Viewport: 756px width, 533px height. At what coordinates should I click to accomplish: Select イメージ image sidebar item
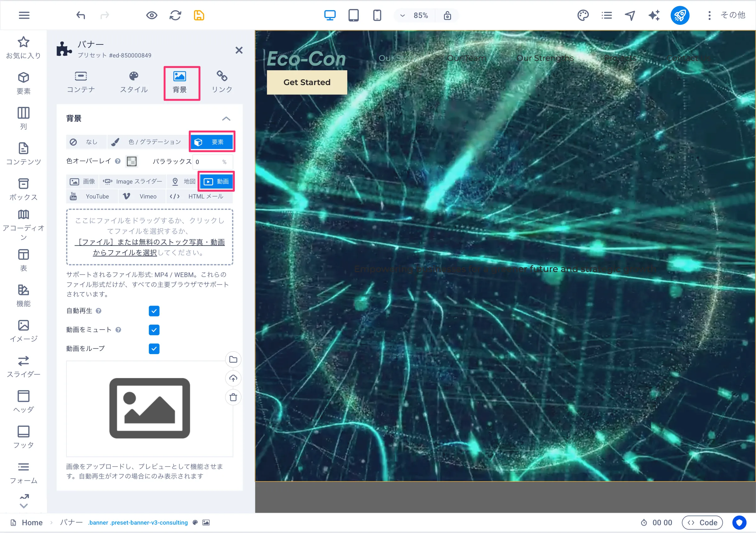coord(23,331)
